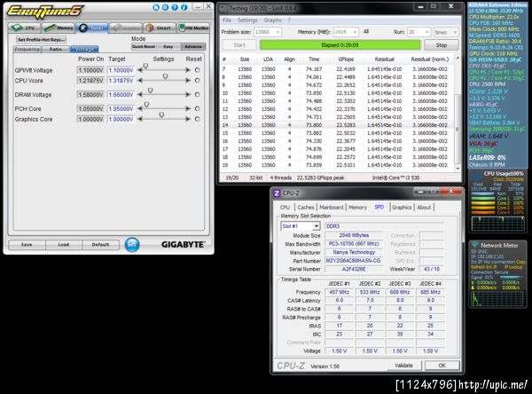Click the CPU-Z title bar Z icon

(x=277, y=193)
